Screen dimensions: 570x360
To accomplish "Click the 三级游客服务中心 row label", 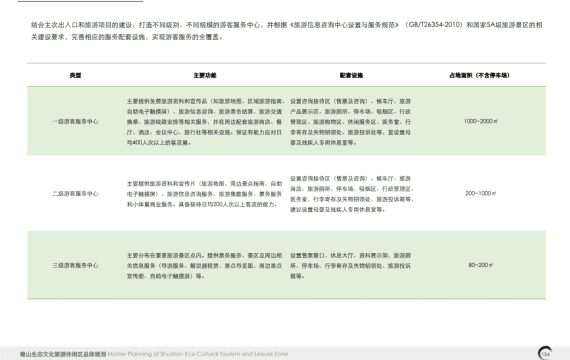I will tap(75, 265).
